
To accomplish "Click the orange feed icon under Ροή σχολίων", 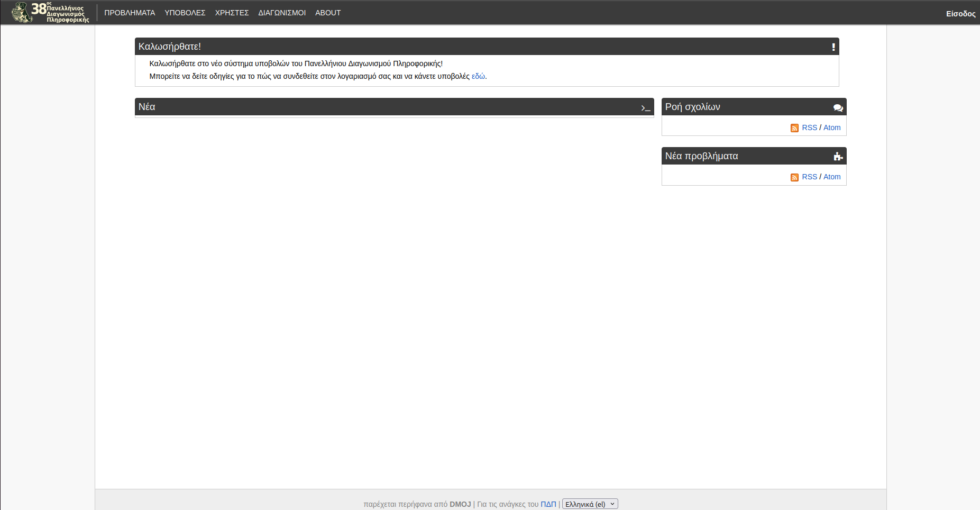I will click(794, 128).
